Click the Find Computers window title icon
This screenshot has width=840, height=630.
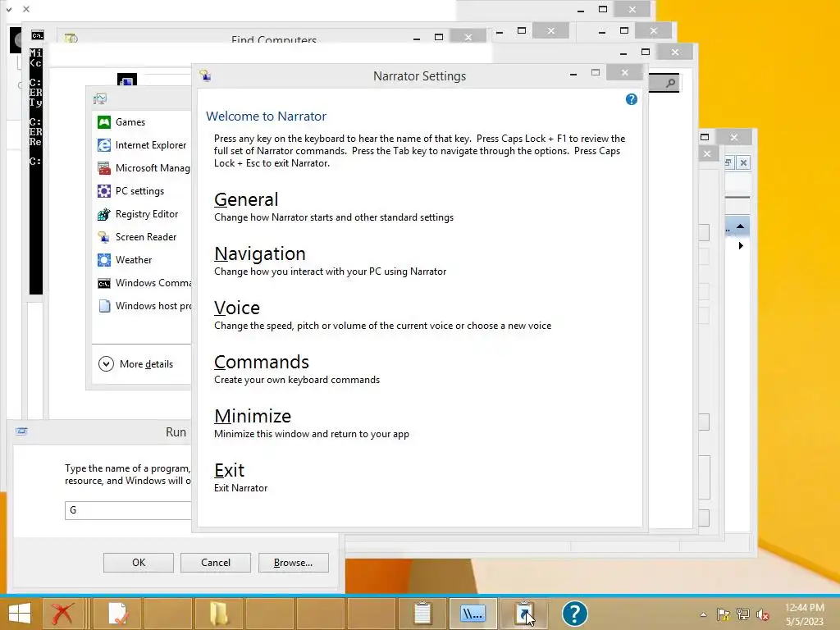pyautogui.click(x=71, y=38)
